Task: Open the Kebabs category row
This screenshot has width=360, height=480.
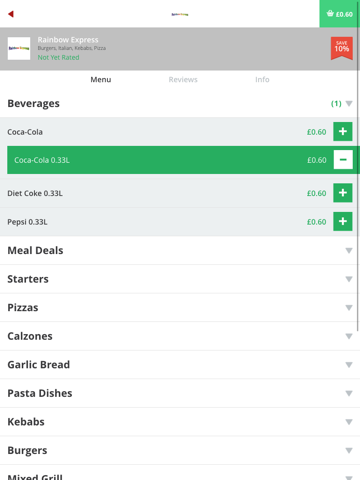Action: tap(180, 422)
